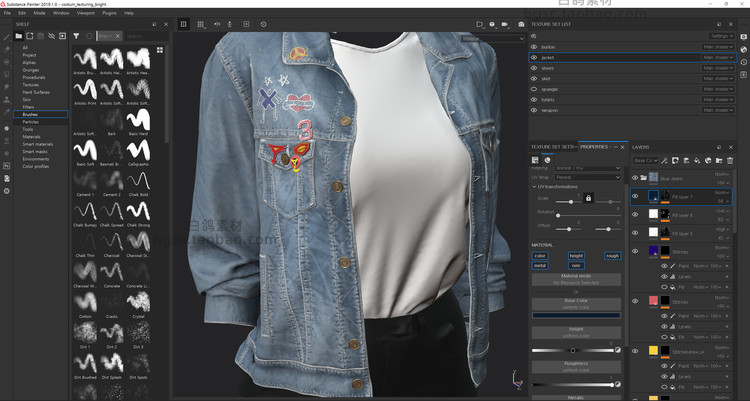Open skirt Main shader dropdown
Viewport: 750px width, 401px height.
click(x=717, y=78)
